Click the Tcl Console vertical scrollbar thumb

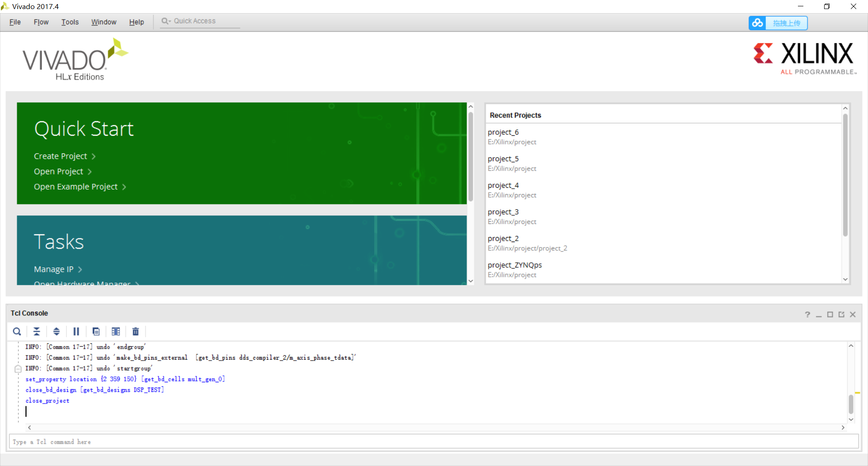coord(851,404)
